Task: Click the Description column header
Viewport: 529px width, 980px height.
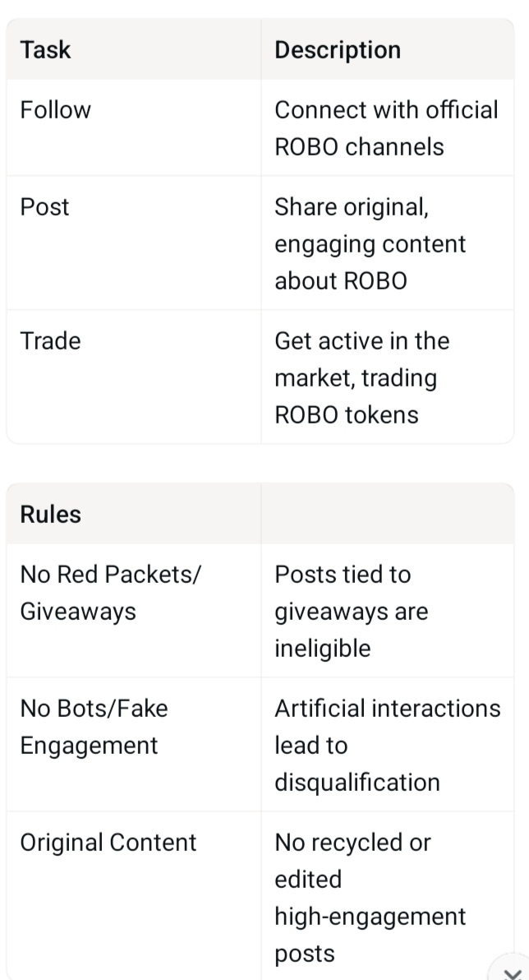Action: tap(338, 50)
